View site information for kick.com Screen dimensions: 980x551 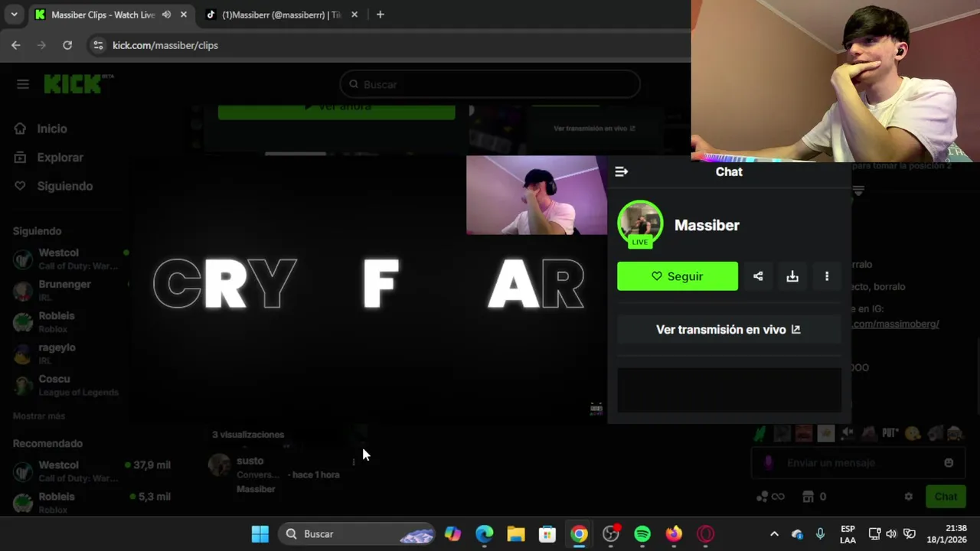pos(97,45)
